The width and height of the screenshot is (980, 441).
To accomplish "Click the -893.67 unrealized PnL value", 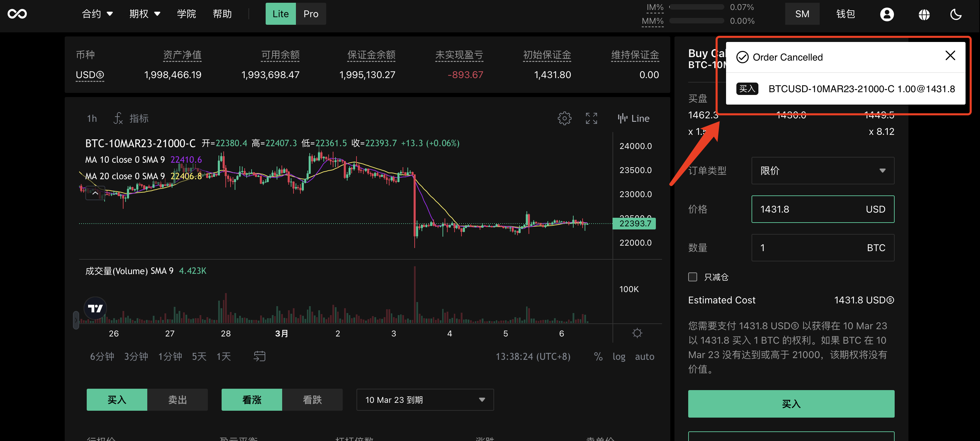I will click(x=465, y=75).
